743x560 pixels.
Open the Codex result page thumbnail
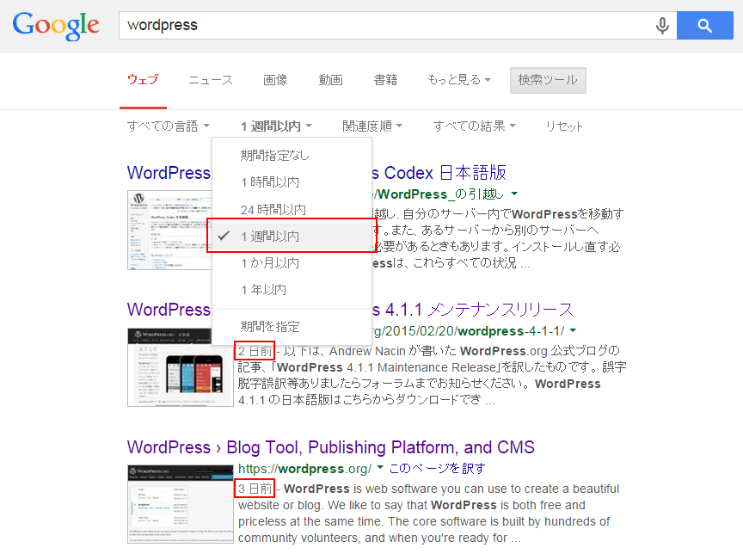pyautogui.click(x=169, y=230)
